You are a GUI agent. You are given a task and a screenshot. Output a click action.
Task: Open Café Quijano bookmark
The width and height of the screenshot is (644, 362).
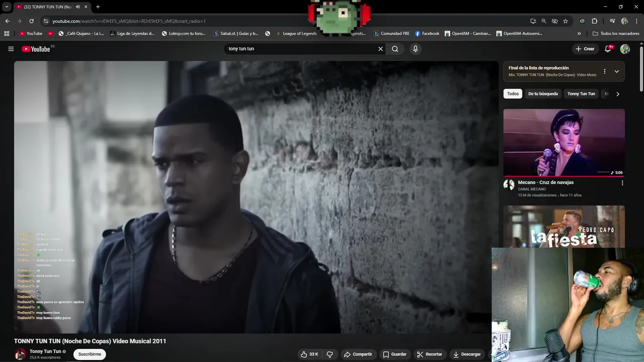[82, 34]
